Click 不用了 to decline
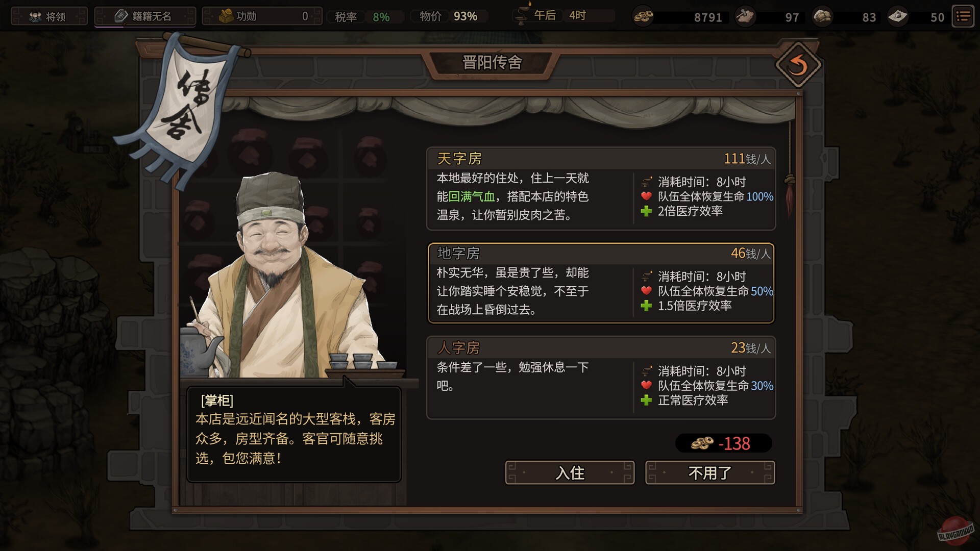The width and height of the screenshot is (980, 551). click(x=710, y=473)
